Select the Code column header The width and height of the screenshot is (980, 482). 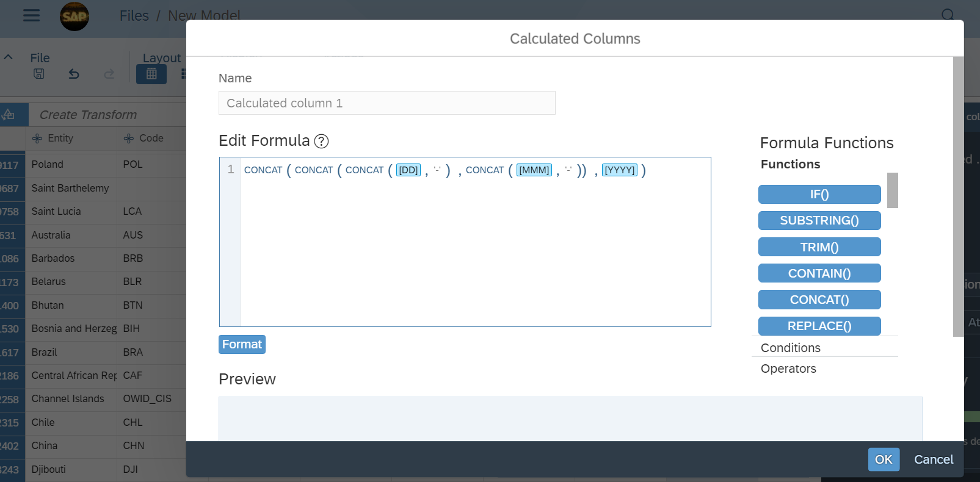pos(151,138)
